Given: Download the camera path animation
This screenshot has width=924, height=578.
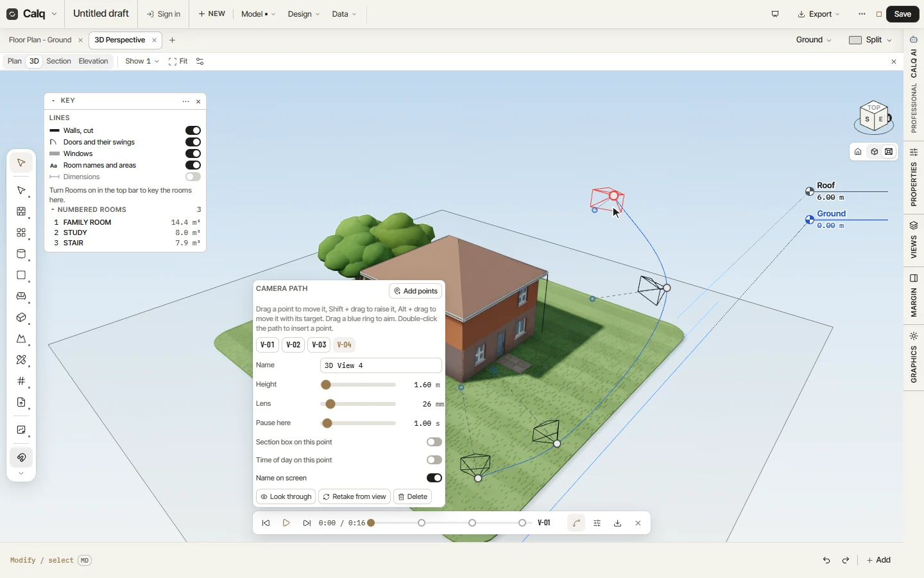Looking at the screenshot, I should (618, 523).
